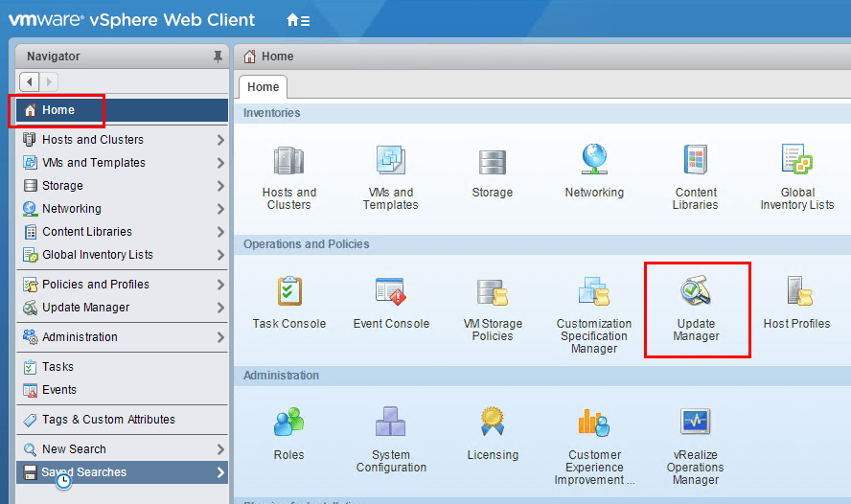Expand the Administration chevron in Navigator
The height and width of the screenshot is (504, 851).
tap(220, 337)
